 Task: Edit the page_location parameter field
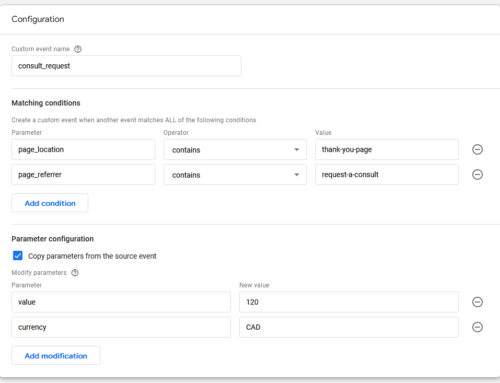click(x=83, y=150)
